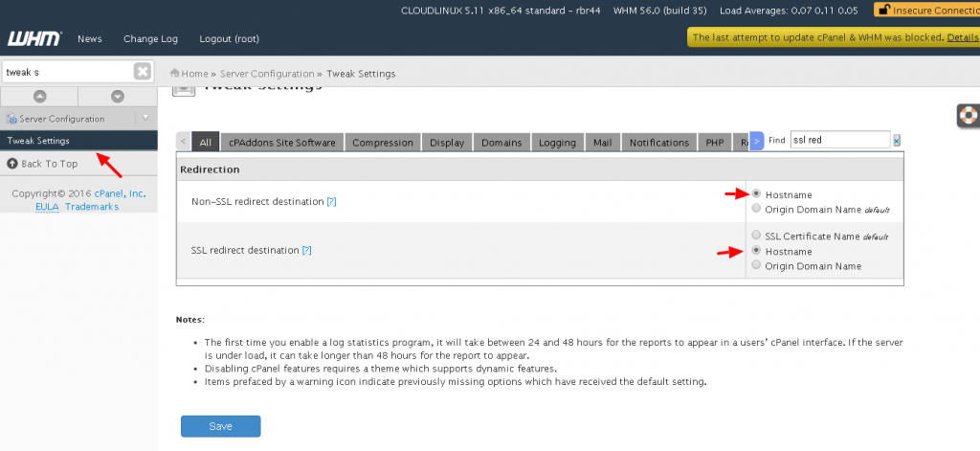Select SSL Certificate Name radio option
Image resolution: width=980 pixels, height=451 pixels.
[757, 236]
